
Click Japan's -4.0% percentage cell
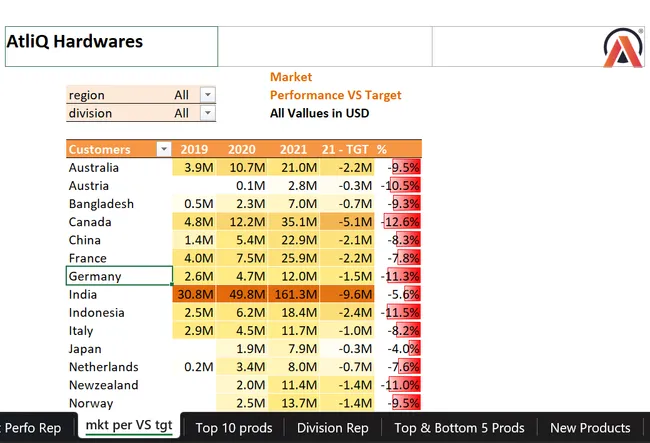click(x=398, y=349)
